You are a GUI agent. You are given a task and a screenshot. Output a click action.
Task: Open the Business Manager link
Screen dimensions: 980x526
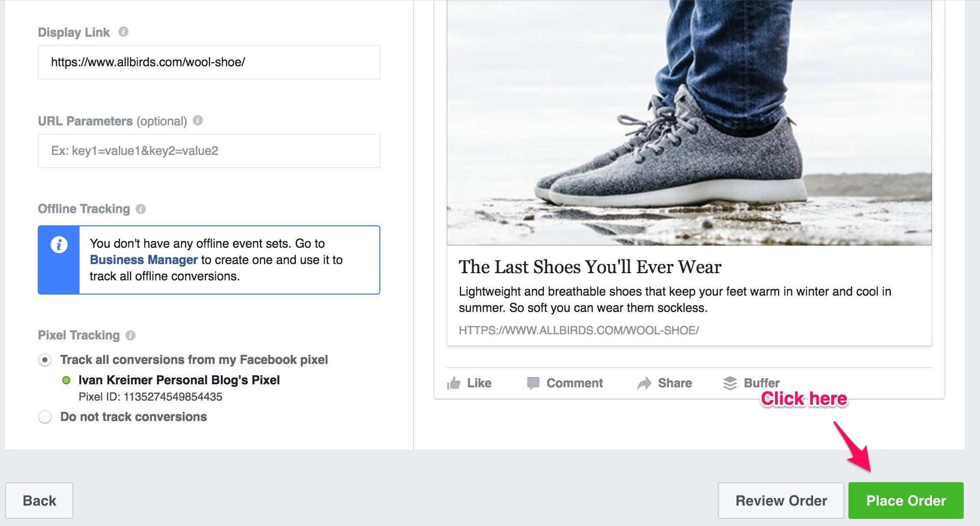143,260
